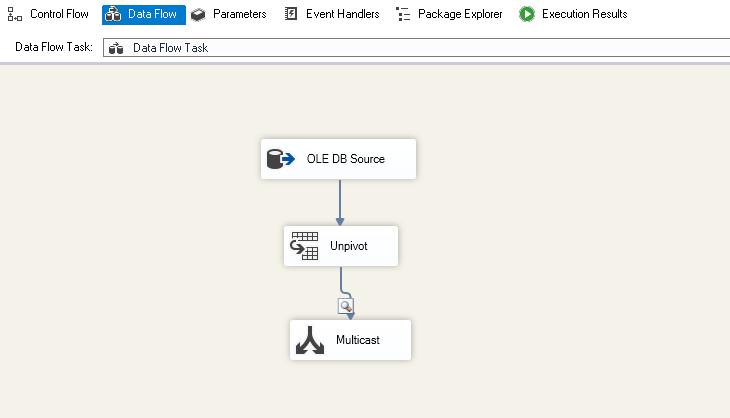Select the Unpivot component label

point(349,246)
